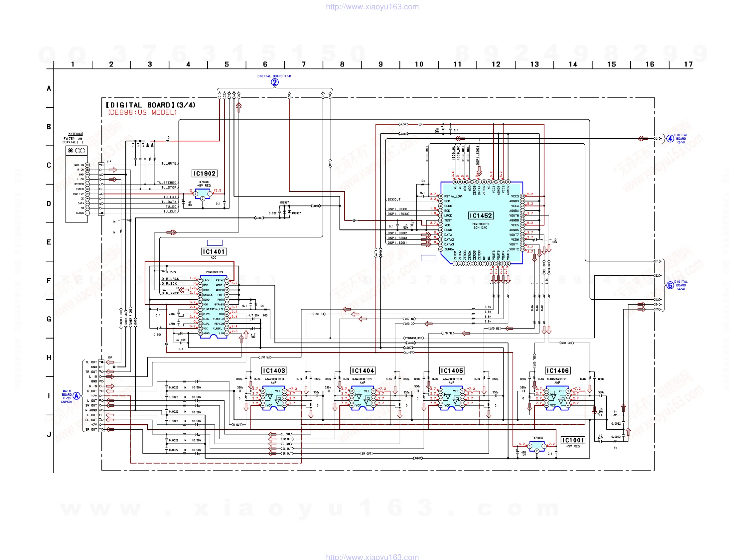Click the IC1403 amp label
This screenshot has width=745, height=560.
(274, 371)
